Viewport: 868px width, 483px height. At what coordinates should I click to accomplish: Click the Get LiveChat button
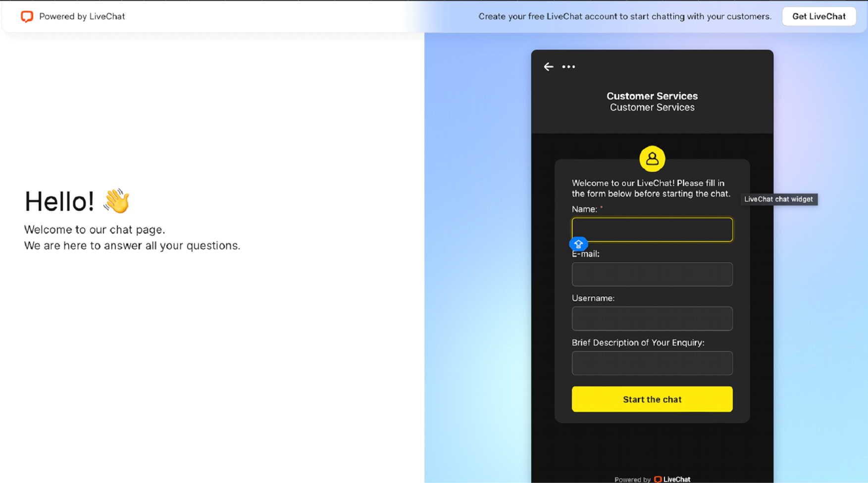819,16
